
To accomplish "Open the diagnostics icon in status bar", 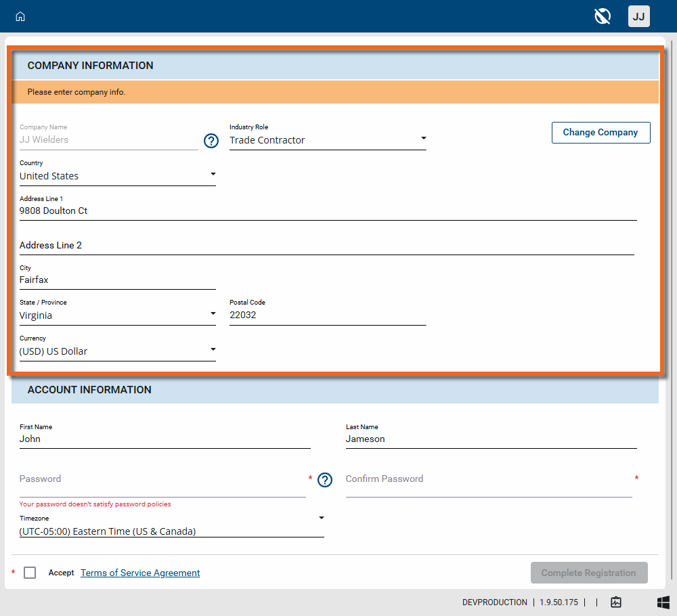I will [616, 602].
